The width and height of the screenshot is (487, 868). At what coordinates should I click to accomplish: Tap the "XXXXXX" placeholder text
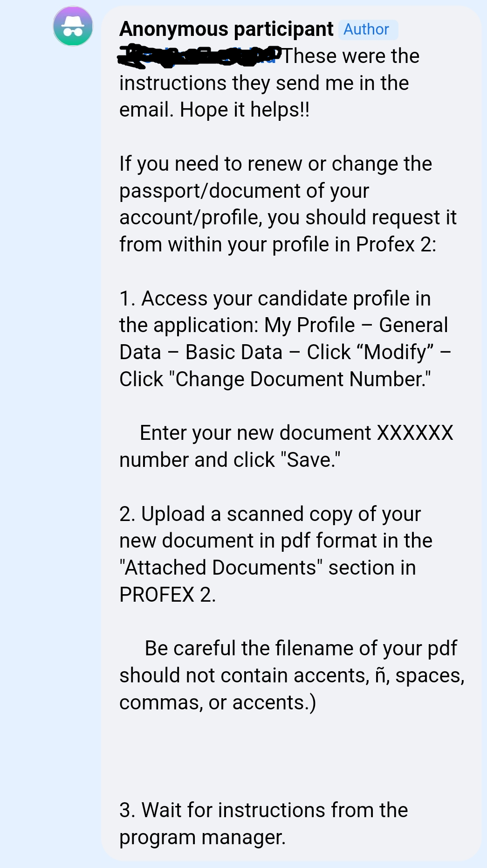tap(415, 433)
